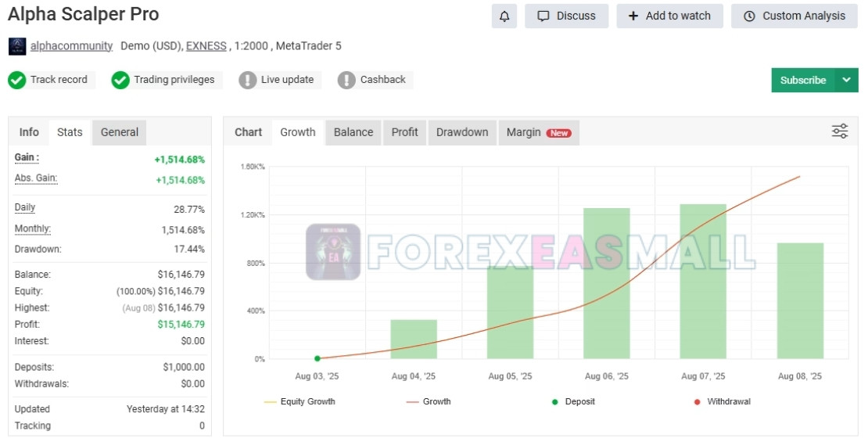Click the Aug 05, '25 axis label
Screen dimensions: 868x442
pyautogui.click(x=510, y=376)
